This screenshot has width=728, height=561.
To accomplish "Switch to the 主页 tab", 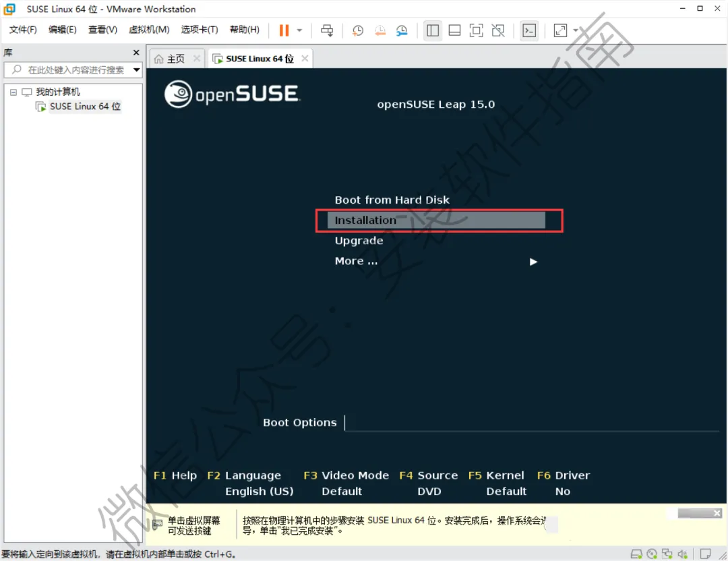I will tap(175, 59).
